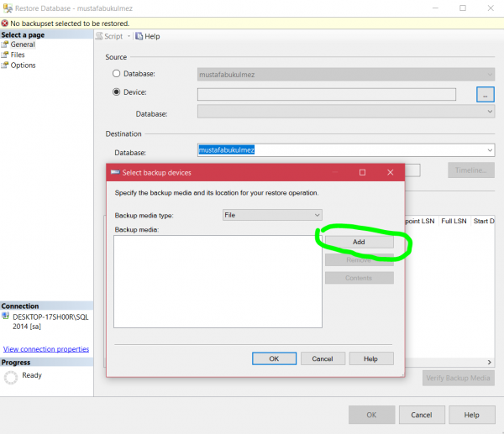Click the Start D column header
This screenshot has height=434, width=504.
pos(484,221)
